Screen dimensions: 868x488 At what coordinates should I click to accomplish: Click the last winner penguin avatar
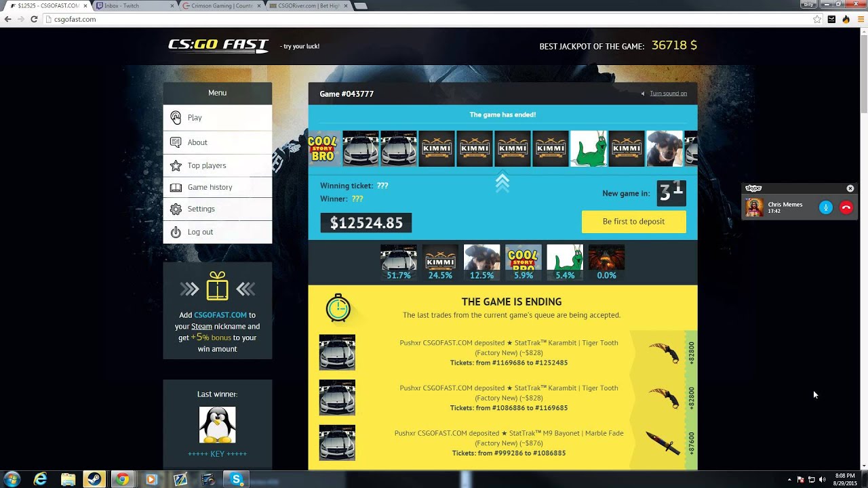(217, 425)
